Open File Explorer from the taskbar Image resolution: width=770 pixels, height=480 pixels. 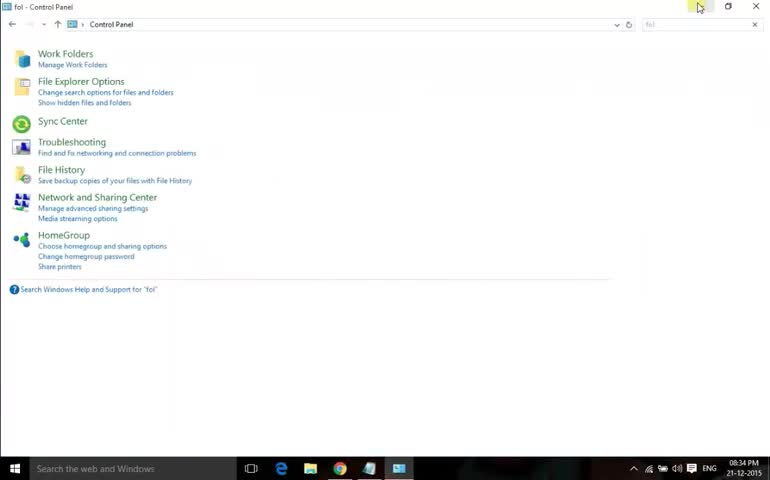click(x=310, y=469)
